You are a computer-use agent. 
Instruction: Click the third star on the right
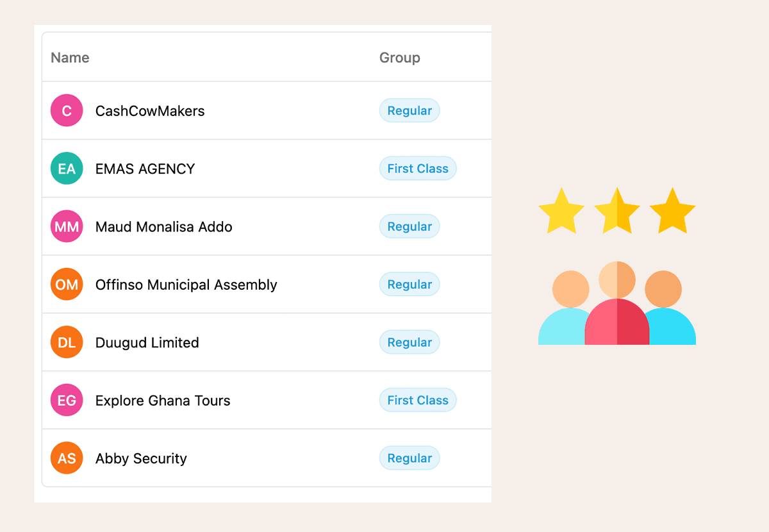pos(672,210)
